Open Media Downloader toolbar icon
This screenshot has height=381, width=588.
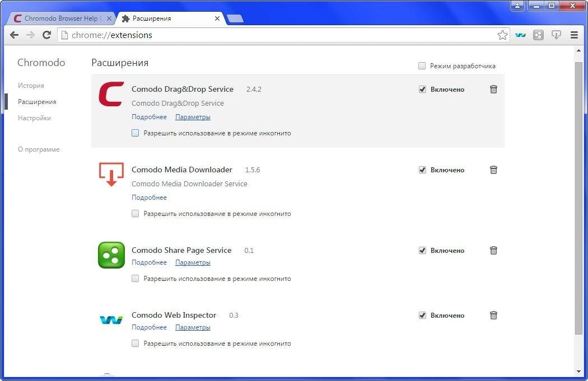click(556, 35)
